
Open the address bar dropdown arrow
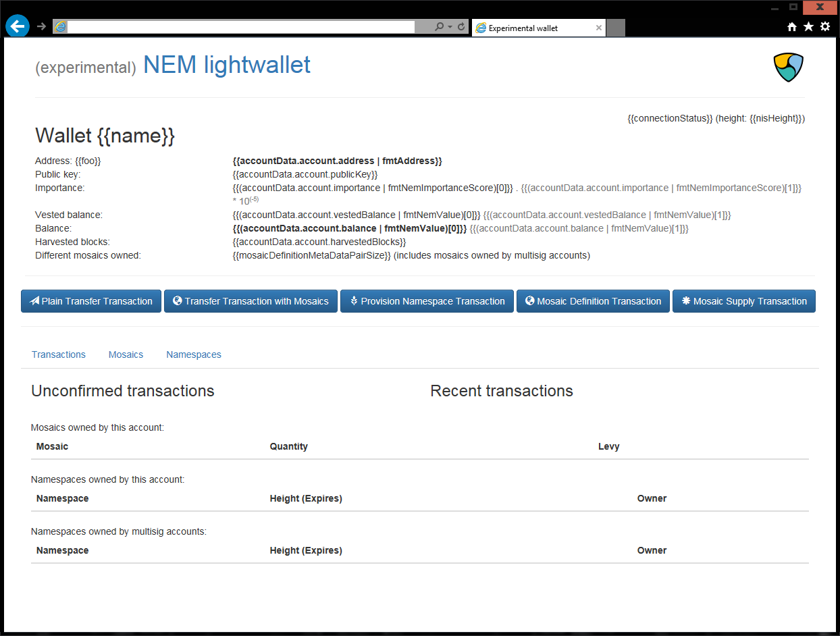coord(450,27)
